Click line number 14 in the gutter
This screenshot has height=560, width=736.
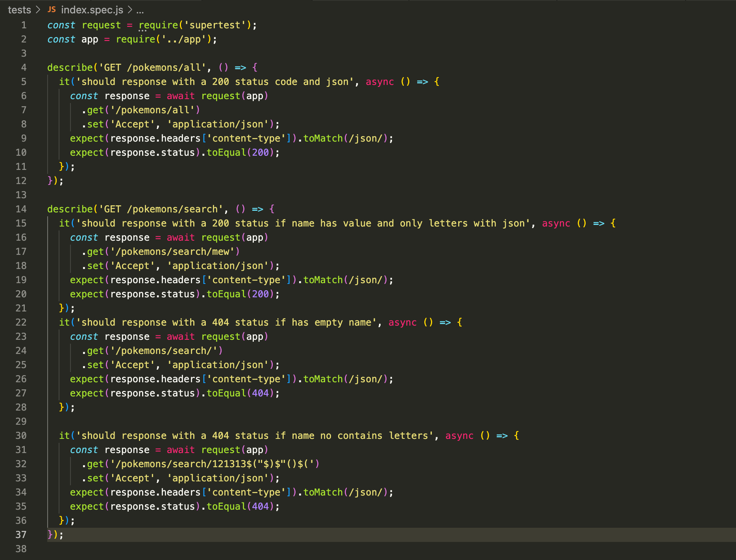tap(21, 209)
